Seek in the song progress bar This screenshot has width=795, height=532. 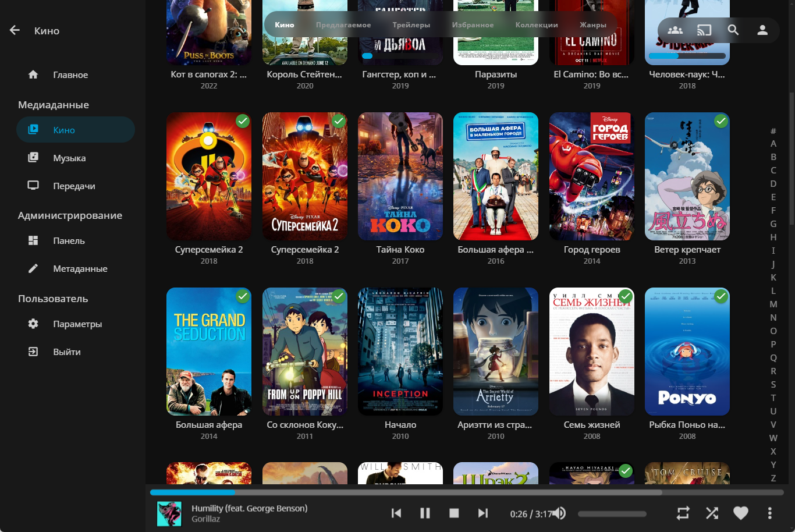467,492
